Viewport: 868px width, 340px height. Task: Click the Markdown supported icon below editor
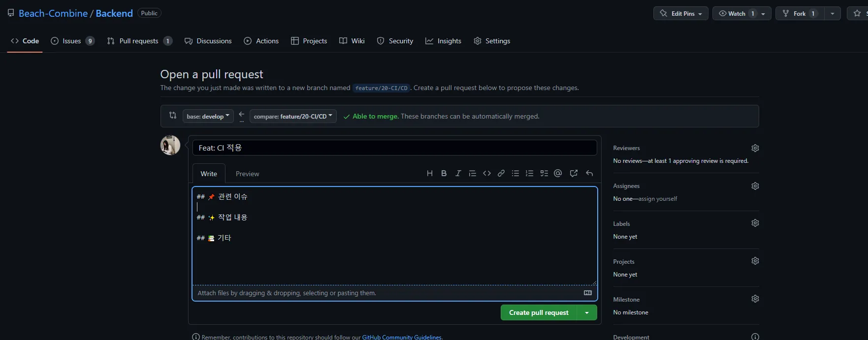588,293
